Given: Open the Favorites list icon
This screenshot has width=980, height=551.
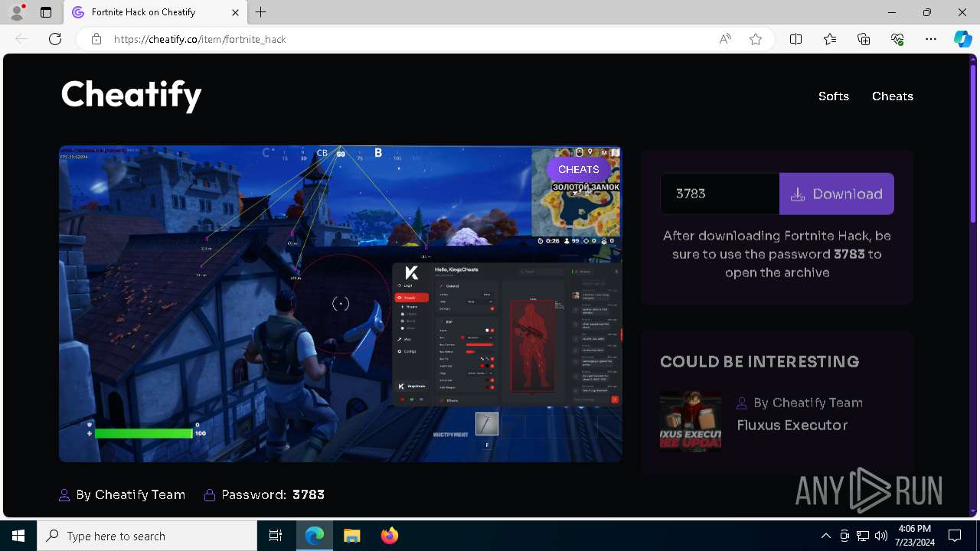Looking at the screenshot, I should (830, 39).
